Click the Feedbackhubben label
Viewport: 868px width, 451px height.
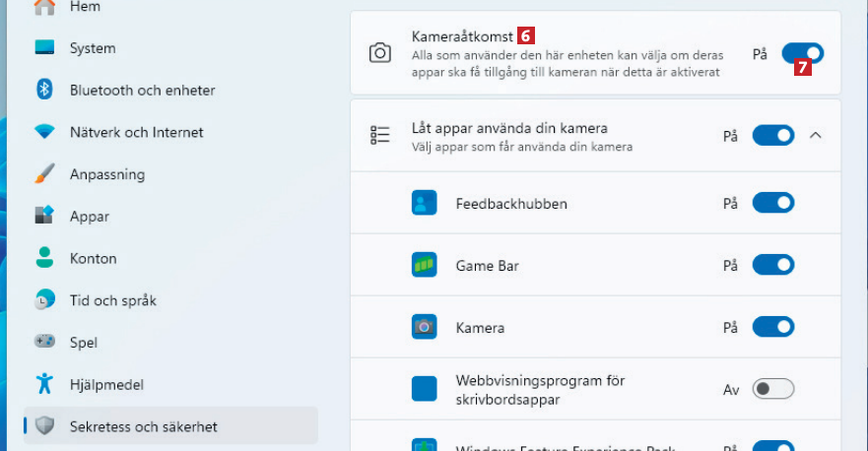coord(511,204)
